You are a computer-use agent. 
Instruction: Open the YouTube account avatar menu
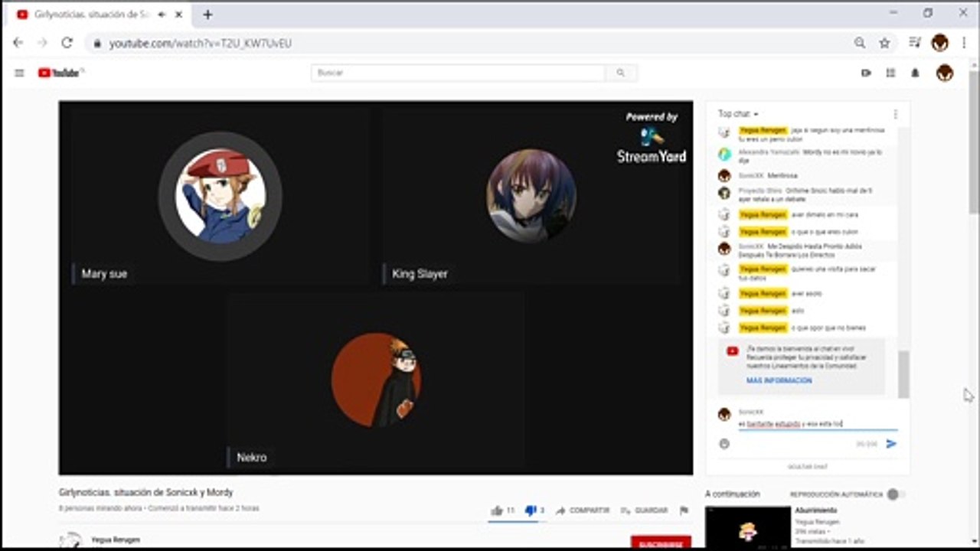945,73
